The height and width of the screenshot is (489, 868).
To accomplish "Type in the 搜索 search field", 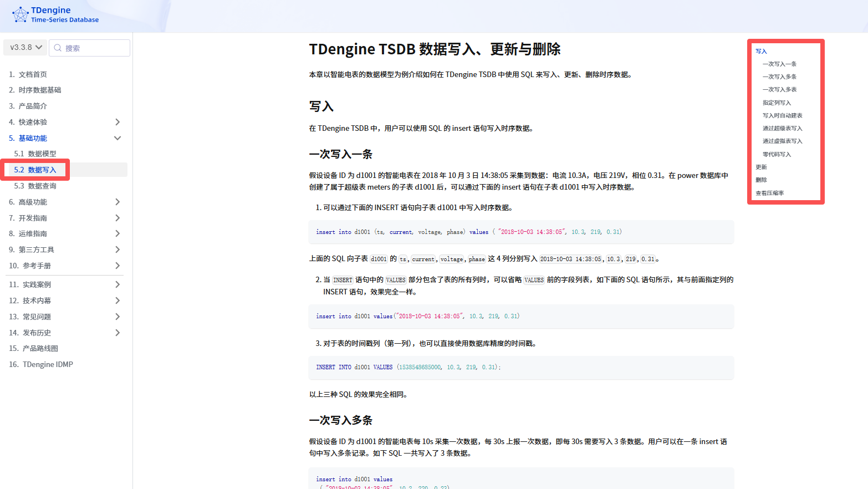I will point(94,48).
